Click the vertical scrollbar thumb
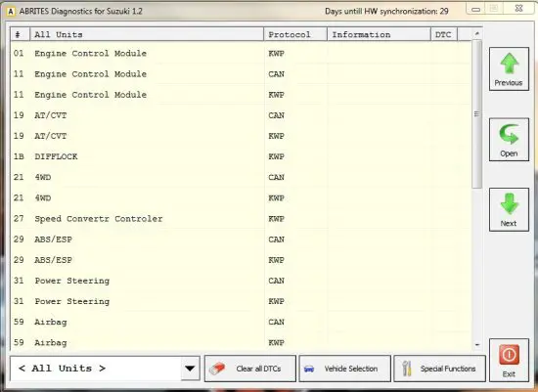 pos(477,114)
